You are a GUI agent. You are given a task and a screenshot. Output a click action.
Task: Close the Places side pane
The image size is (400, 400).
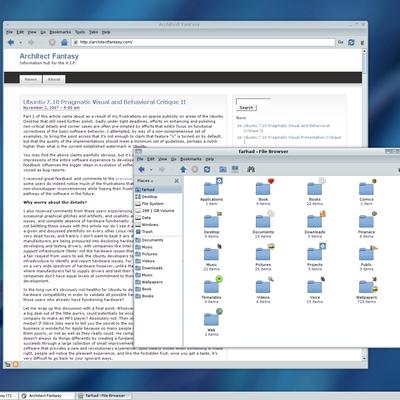tap(177, 181)
